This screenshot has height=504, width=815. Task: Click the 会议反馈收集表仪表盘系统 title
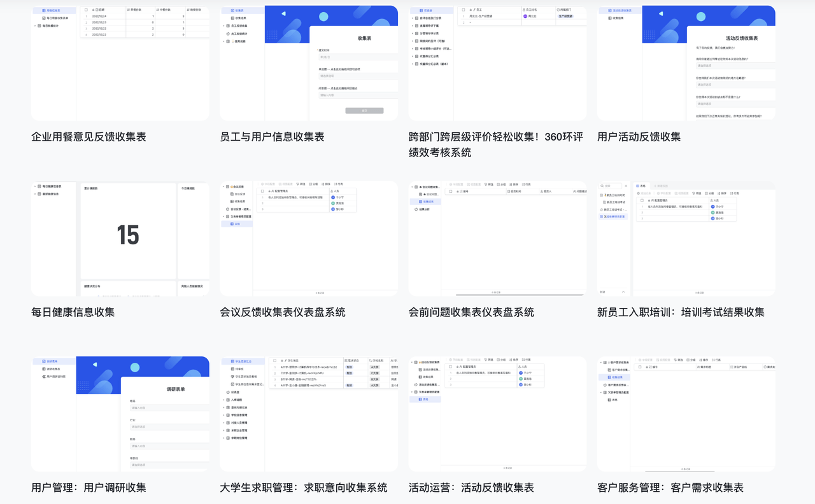coord(282,312)
